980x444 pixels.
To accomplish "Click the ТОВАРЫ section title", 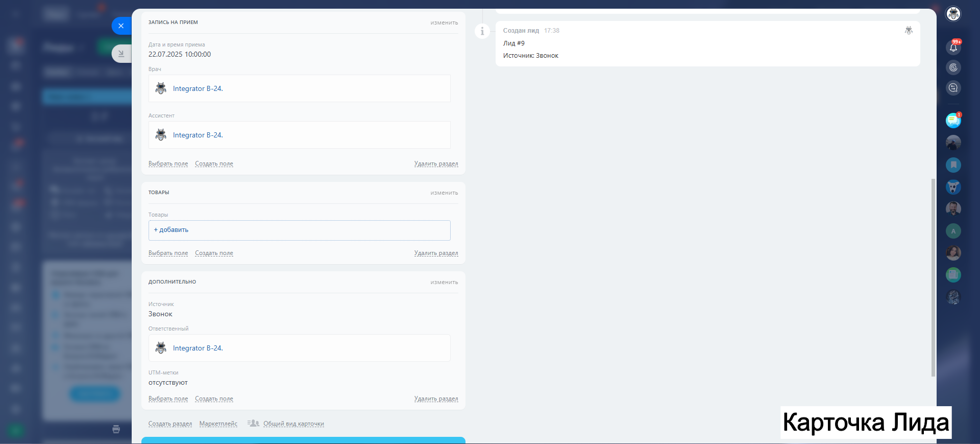I will point(159,193).
